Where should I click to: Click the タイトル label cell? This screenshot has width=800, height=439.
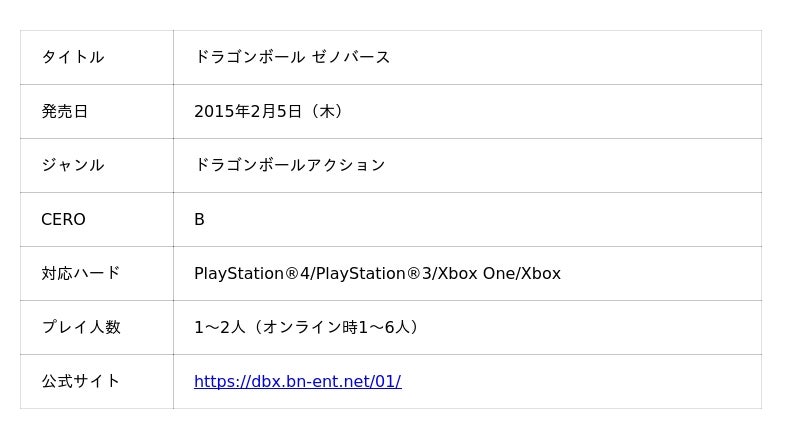pyautogui.click(x=72, y=57)
